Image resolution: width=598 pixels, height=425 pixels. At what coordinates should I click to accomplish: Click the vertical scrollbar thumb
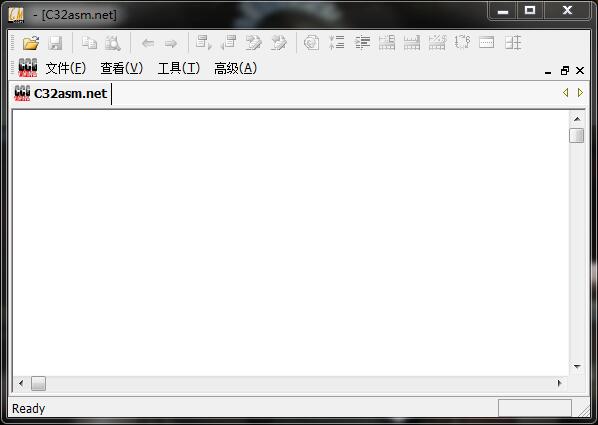(x=577, y=135)
